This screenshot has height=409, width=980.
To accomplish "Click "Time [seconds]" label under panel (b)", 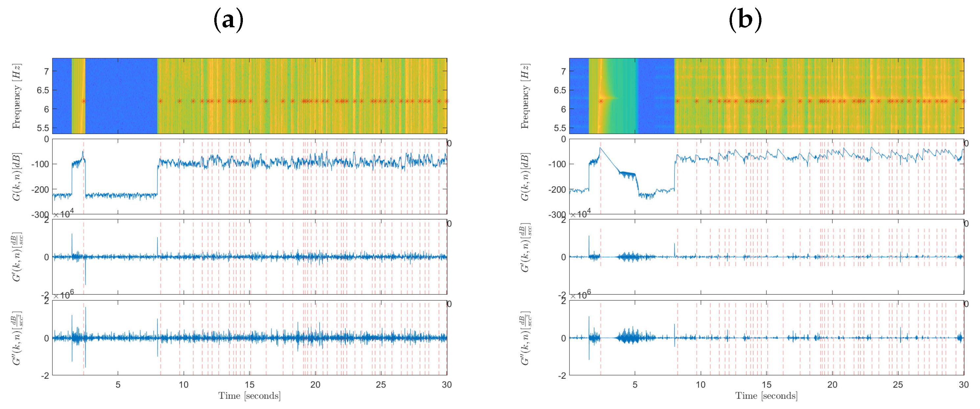I will tap(767, 396).
